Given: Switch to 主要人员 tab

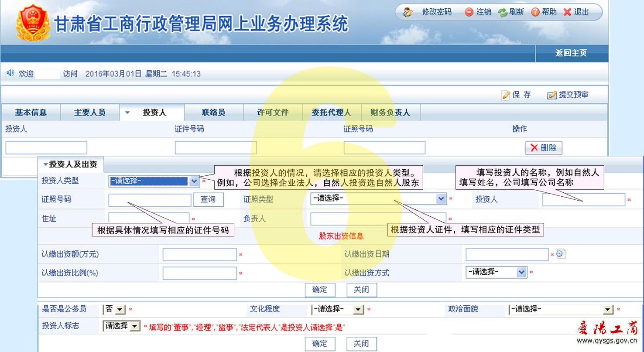Looking at the screenshot, I should [x=90, y=113].
